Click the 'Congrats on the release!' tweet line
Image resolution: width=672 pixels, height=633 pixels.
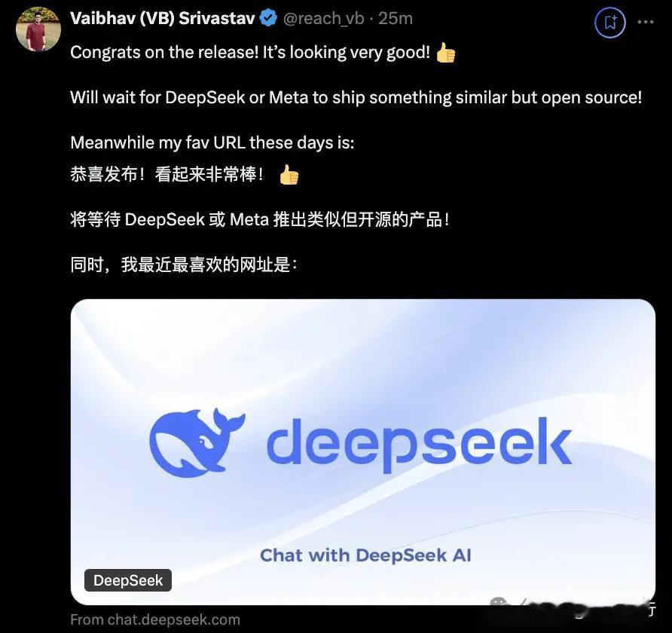[250, 52]
